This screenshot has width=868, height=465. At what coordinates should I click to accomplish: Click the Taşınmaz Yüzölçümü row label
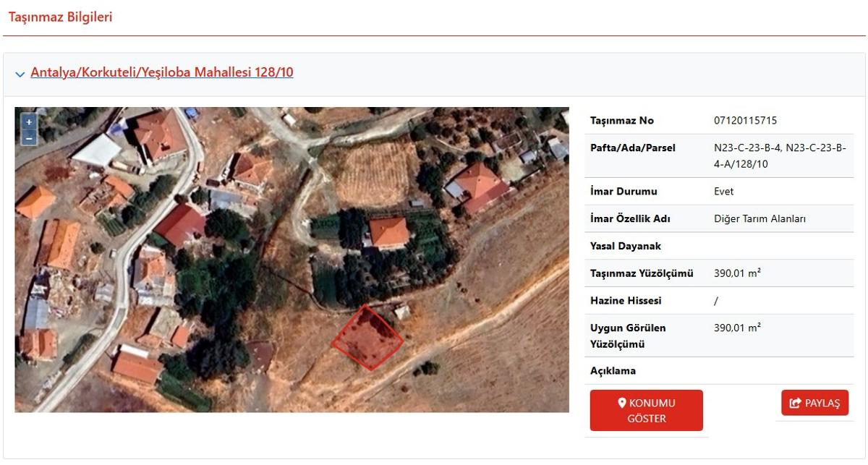point(642,273)
